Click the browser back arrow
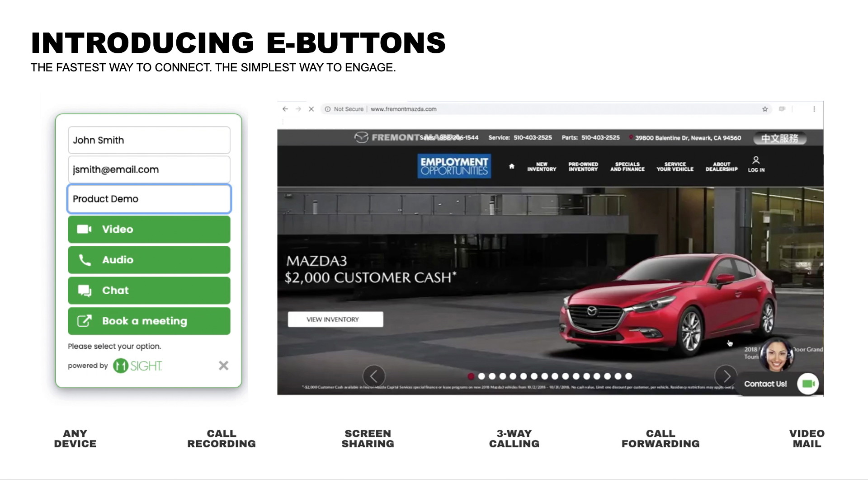The image size is (868, 488). tap(285, 109)
